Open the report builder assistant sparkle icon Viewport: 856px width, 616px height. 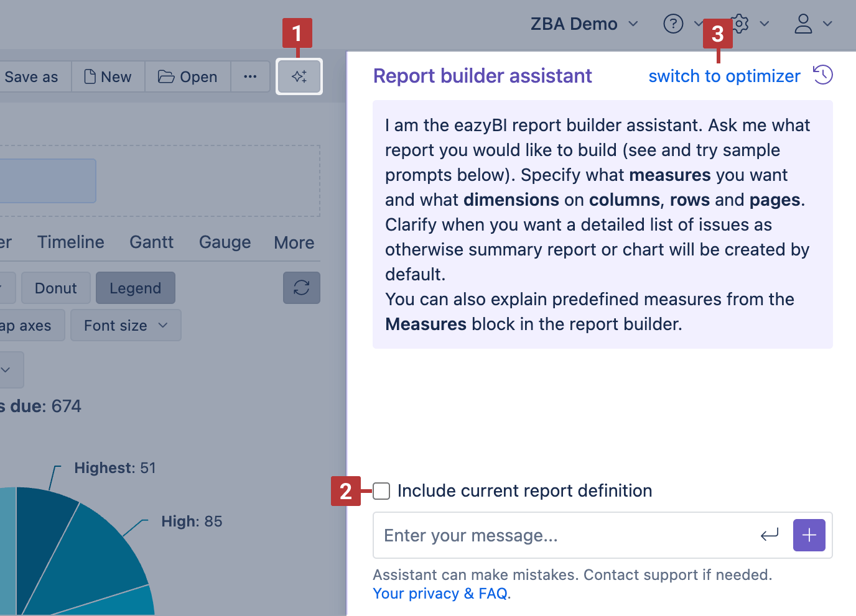click(x=299, y=76)
